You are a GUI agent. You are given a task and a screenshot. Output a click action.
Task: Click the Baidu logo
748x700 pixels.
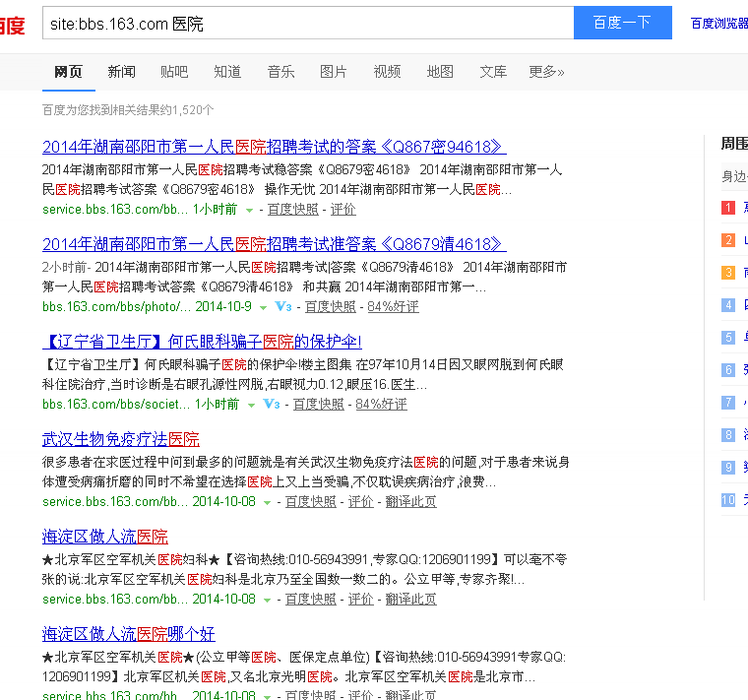coord(13,25)
